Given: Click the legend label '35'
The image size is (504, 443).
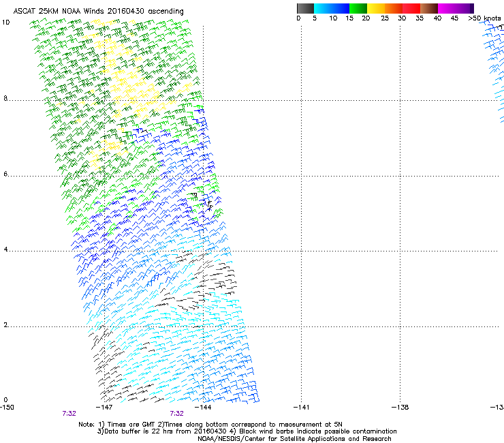Looking at the screenshot, I should coord(420,18).
